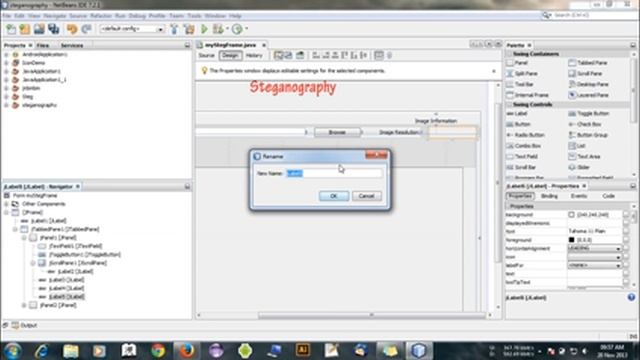
Task: Select the myStegFrame.java editor tab
Action: 230,45
